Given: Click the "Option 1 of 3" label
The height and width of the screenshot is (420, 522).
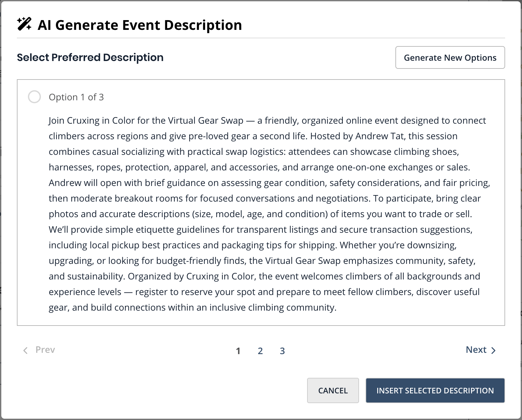Looking at the screenshot, I should (76, 97).
